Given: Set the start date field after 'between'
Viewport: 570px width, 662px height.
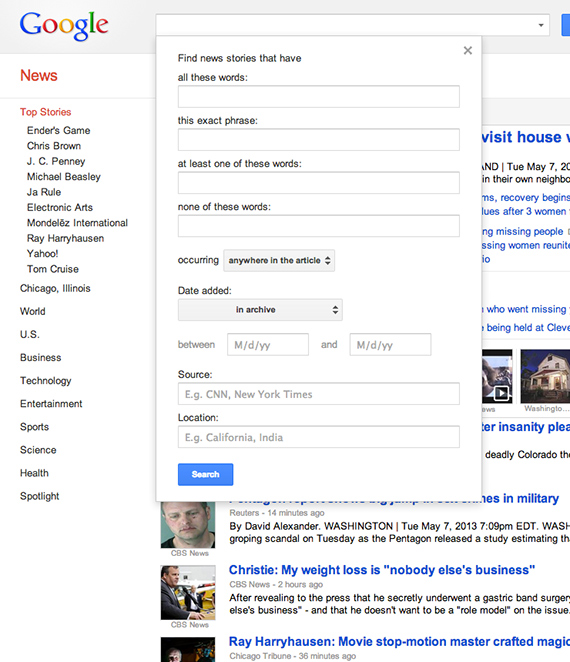Looking at the screenshot, I should [268, 345].
